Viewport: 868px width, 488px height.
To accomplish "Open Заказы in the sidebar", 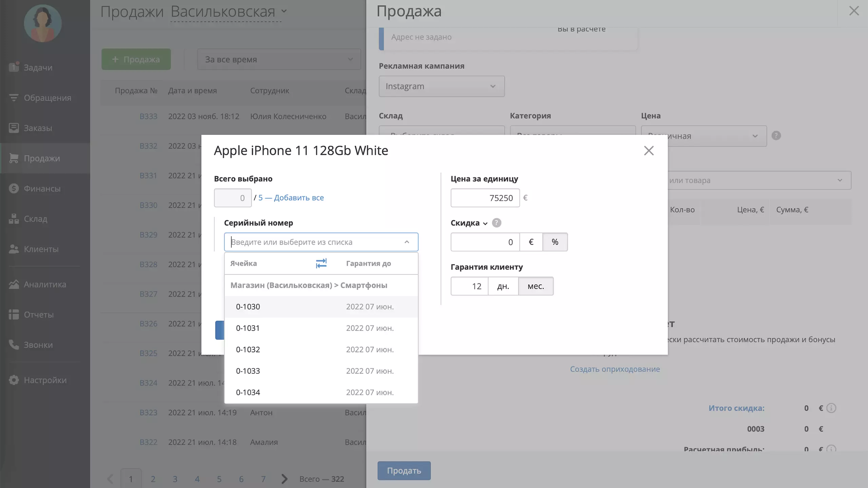I will click(x=45, y=128).
